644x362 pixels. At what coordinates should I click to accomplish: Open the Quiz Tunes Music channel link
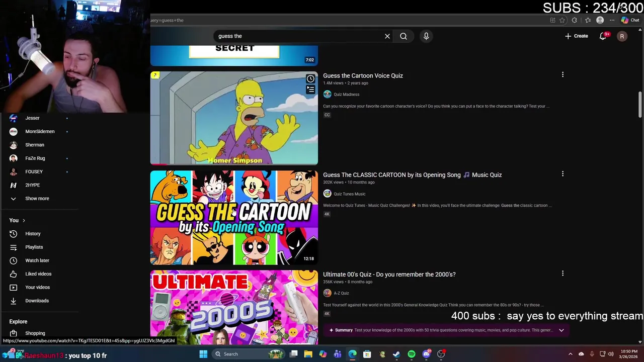coord(349,194)
